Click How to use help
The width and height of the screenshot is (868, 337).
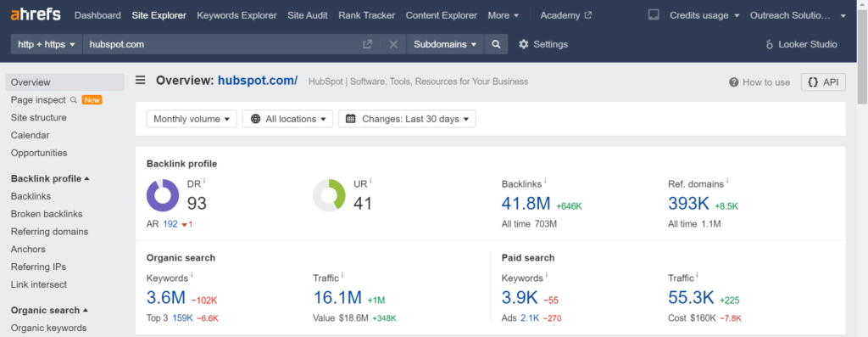pyautogui.click(x=759, y=82)
